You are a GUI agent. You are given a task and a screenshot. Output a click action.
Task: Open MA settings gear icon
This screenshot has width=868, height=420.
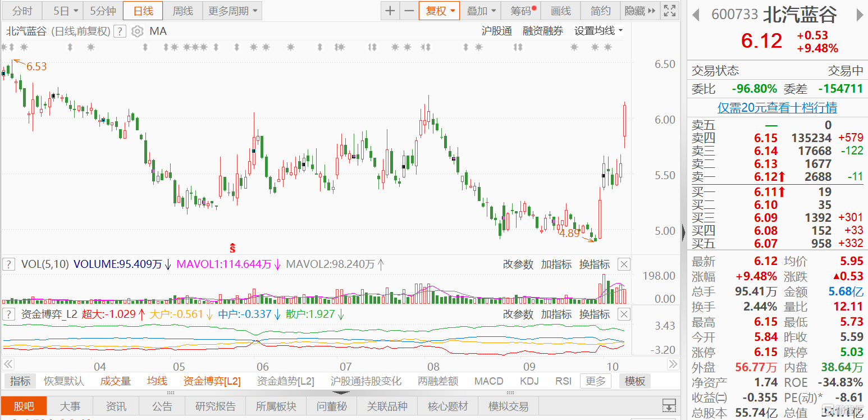pos(138,31)
